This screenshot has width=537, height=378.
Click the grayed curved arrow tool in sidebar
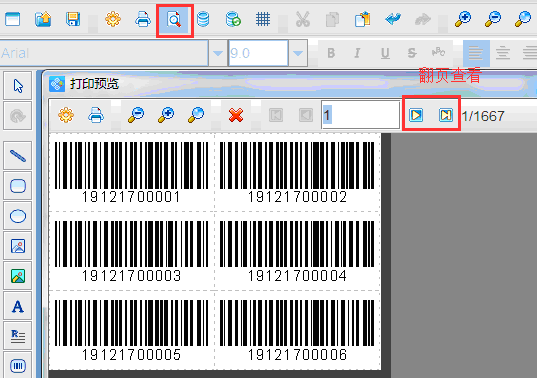pyautogui.click(x=18, y=116)
